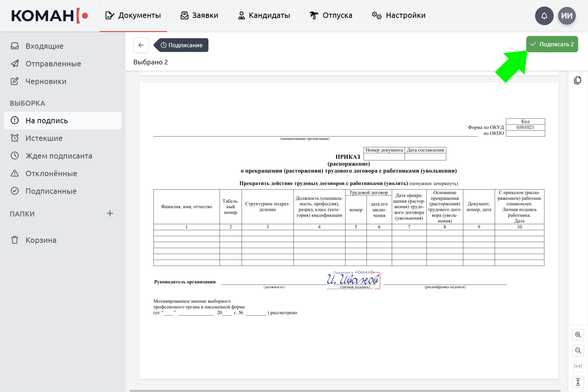Select Подписанные filter

[62, 191]
